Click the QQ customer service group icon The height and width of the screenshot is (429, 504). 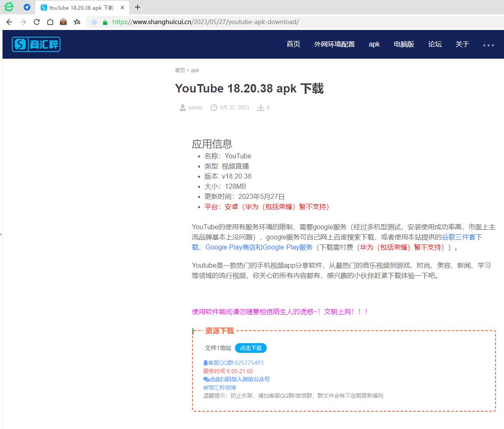[x=206, y=362]
